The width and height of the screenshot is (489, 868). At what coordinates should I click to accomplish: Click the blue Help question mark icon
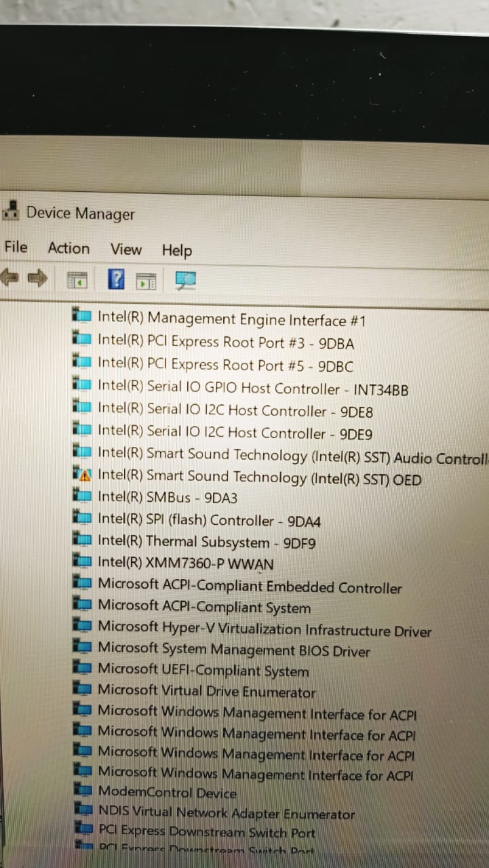(117, 279)
